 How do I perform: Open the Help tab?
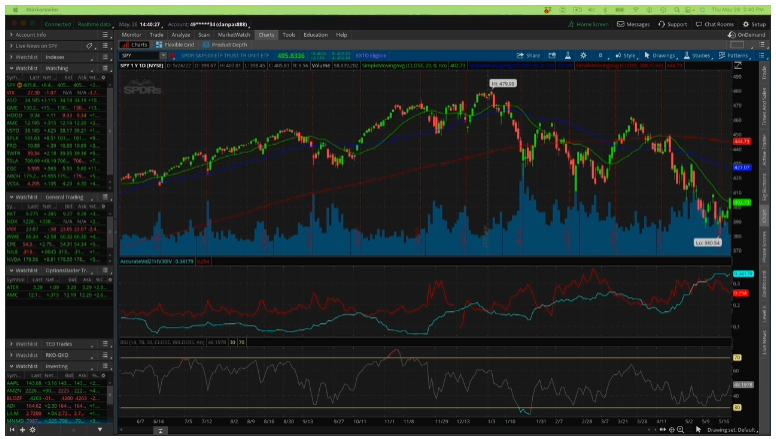coord(341,35)
